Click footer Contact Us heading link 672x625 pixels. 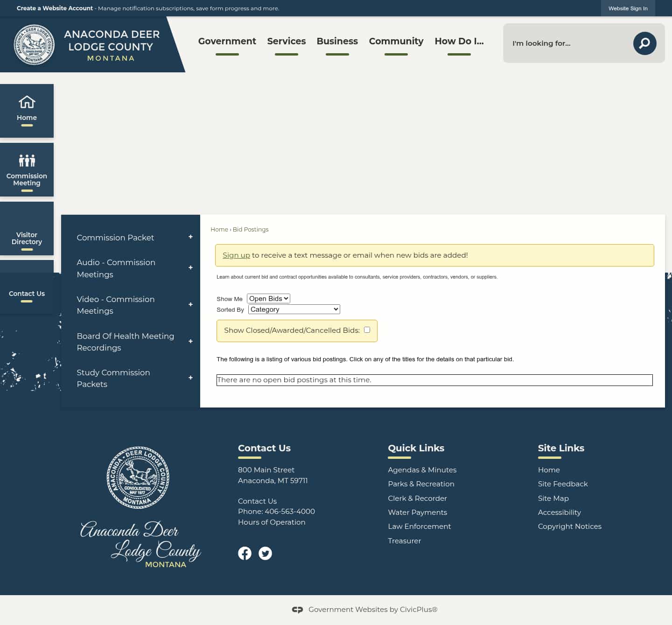tap(264, 448)
